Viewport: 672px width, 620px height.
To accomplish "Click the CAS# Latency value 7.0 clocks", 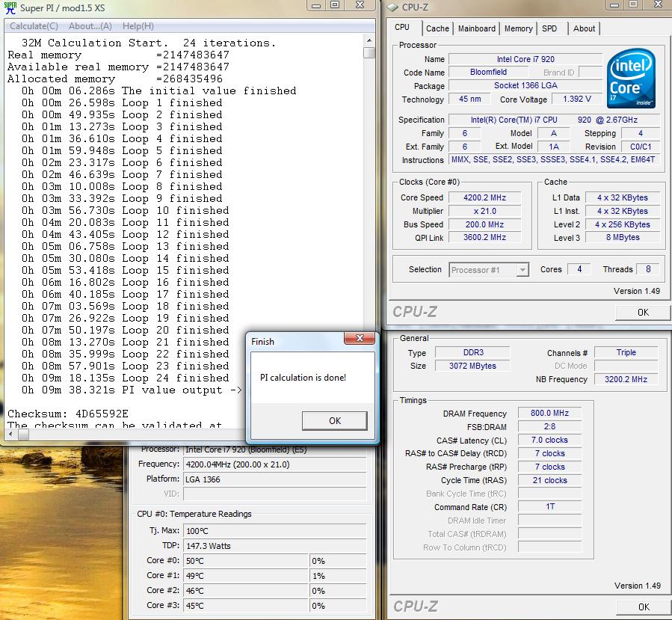I will (x=549, y=440).
